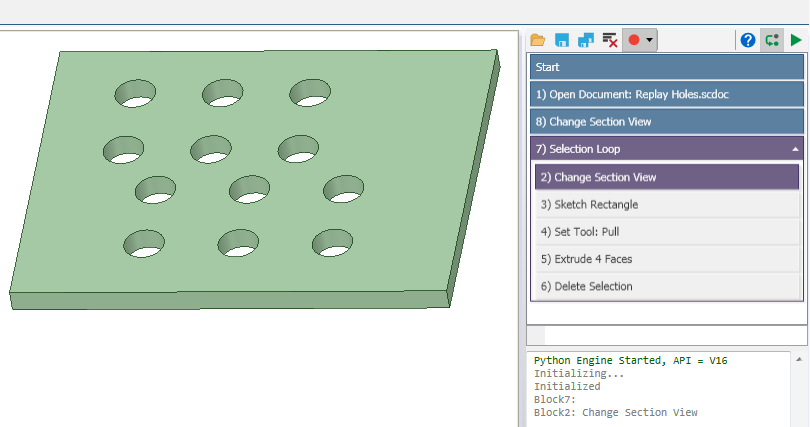Click the 'Block7:' log line
810x427 pixels.
pyautogui.click(x=554, y=400)
